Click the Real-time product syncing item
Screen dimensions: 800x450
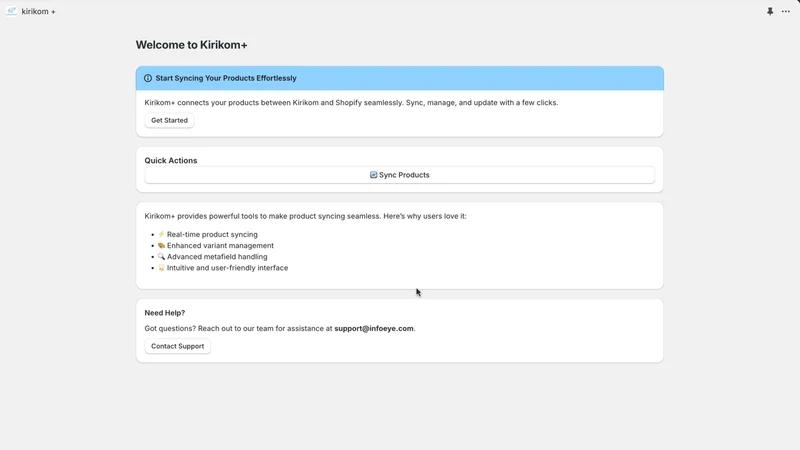click(x=212, y=234)
